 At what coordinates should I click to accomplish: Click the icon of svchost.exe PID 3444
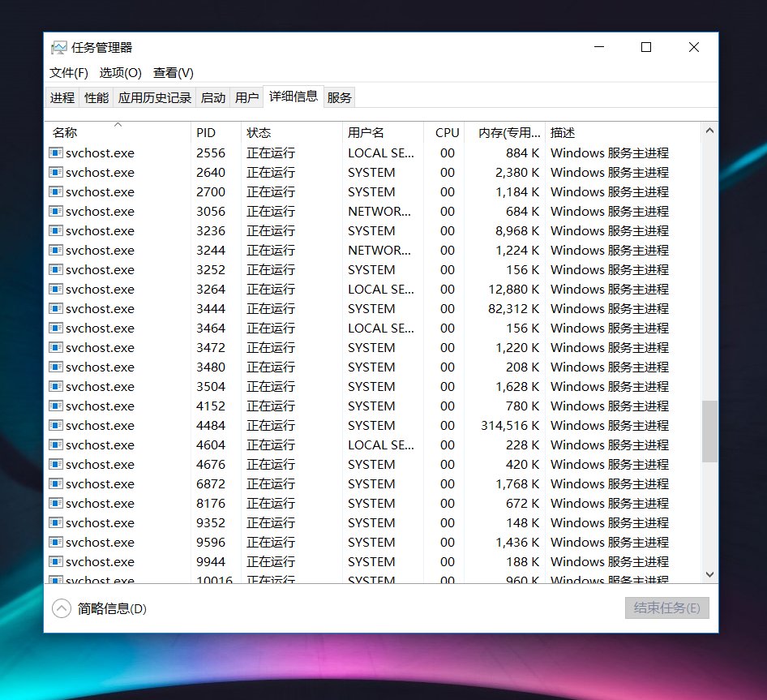pyautogui.click(x=56, y=308)
